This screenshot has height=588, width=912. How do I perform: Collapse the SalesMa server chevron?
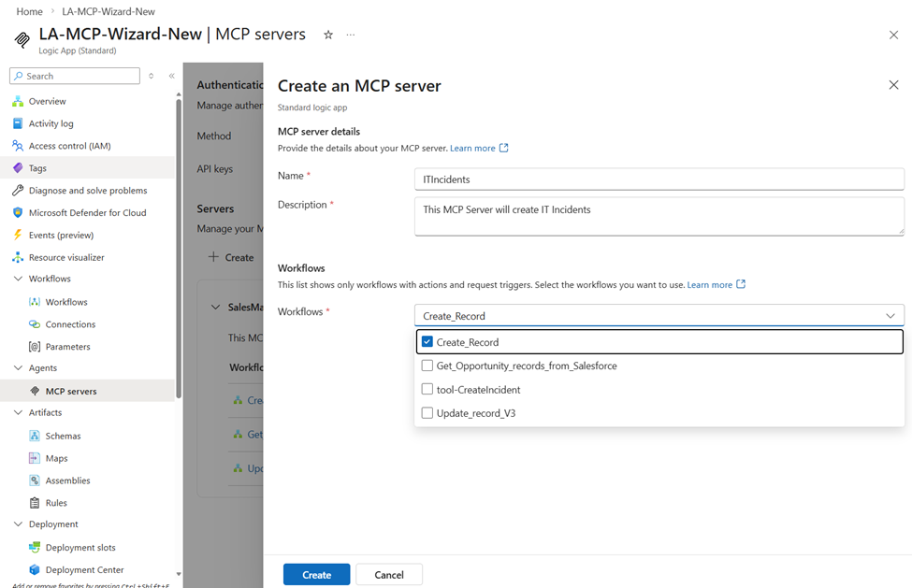point(215,307)
